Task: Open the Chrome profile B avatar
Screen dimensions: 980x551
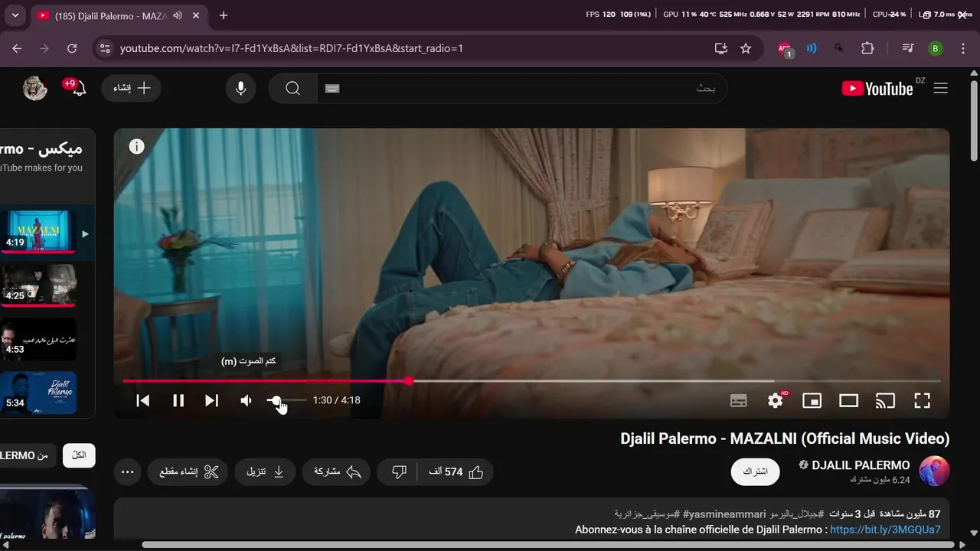Action: pos(935,48)
